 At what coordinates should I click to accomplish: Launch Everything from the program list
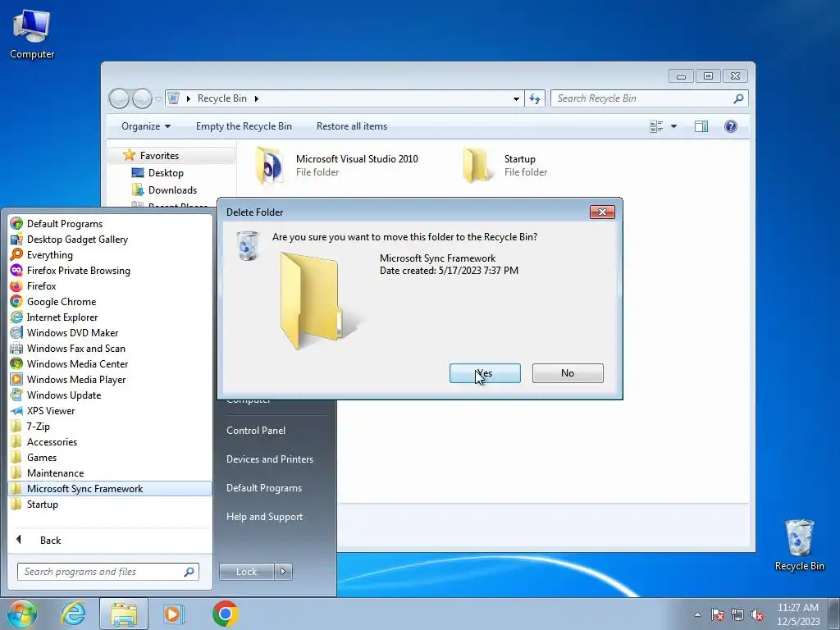(x=110, y=255)
